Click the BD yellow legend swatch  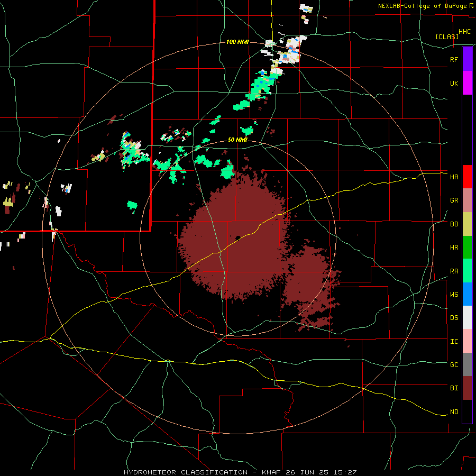tap(467, 224)
